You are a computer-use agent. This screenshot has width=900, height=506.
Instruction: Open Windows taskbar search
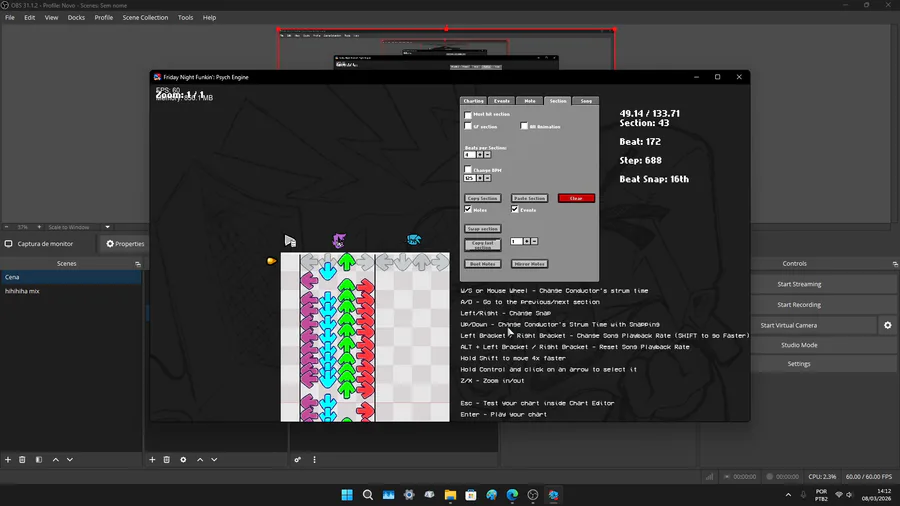pos(367,495)
